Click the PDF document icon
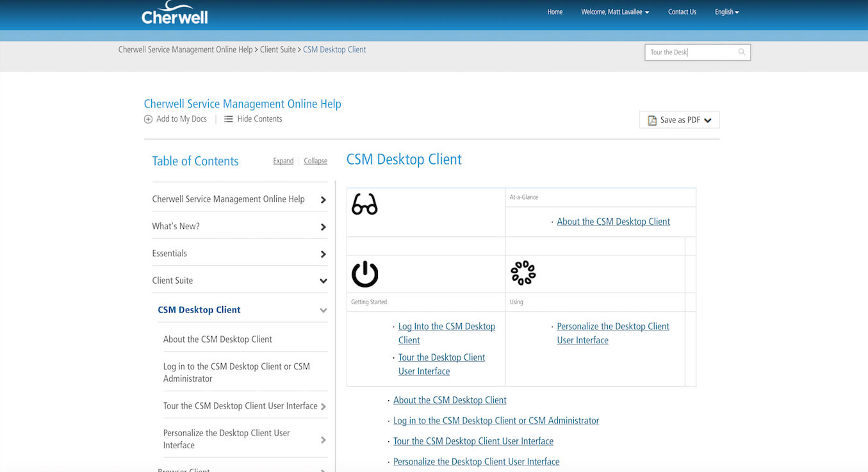Image resolution: width=868 pixels, height=472 pixels. coord(652,120)
